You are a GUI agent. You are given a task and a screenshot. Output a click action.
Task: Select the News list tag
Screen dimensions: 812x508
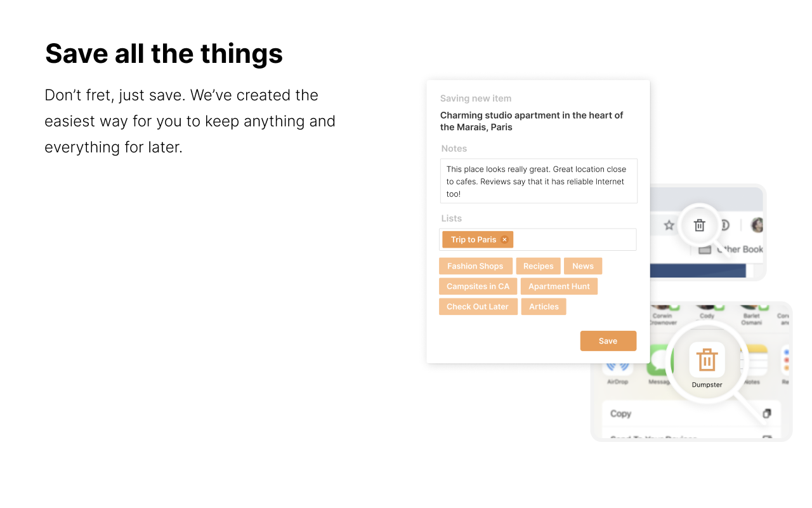coord(582,266)
